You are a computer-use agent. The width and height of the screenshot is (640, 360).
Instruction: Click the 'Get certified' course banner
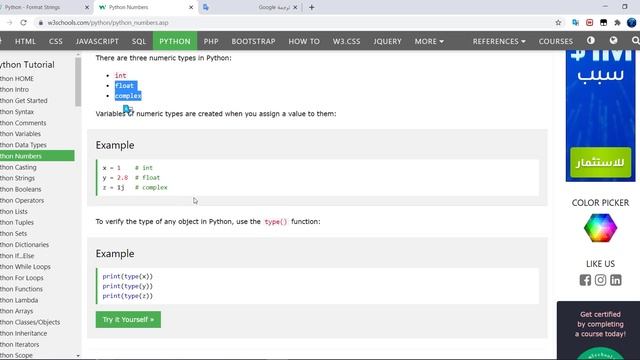tap(598, 331)
